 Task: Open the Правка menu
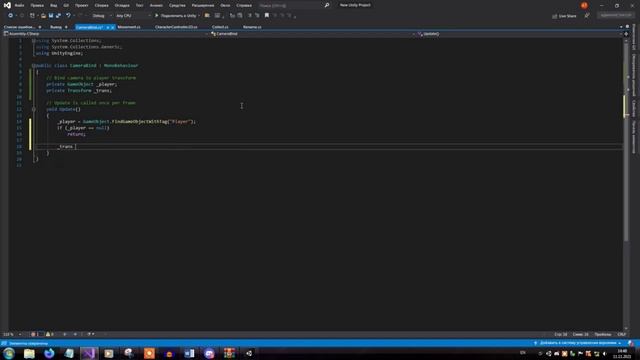pos(37,6)
